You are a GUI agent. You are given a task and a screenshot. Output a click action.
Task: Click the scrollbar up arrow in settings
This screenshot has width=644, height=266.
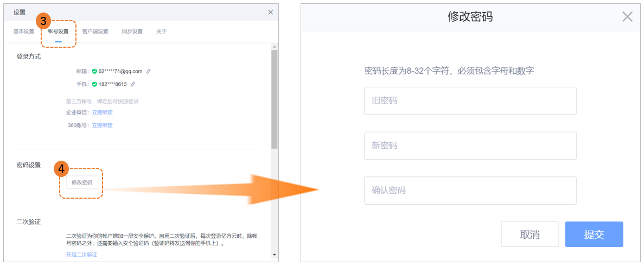(274, 48)
